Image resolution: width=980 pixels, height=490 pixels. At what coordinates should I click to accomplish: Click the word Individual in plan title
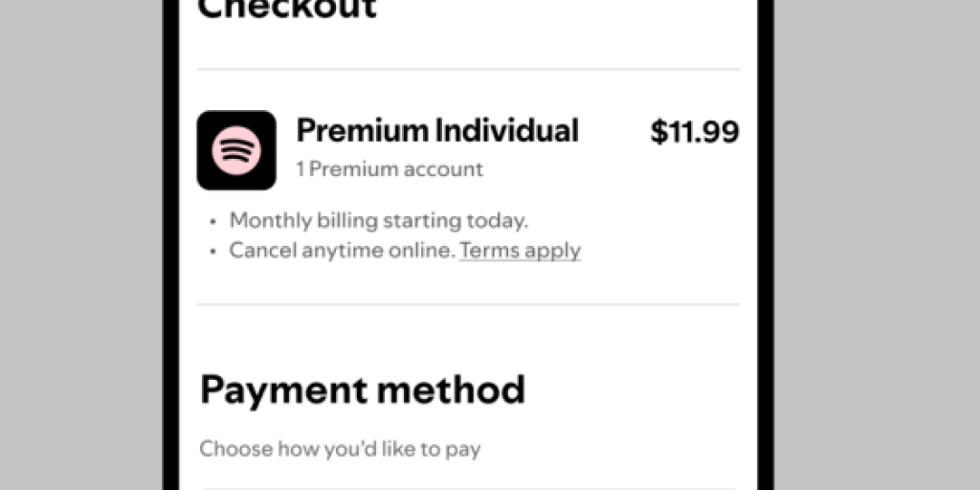[x=507, y=130]
